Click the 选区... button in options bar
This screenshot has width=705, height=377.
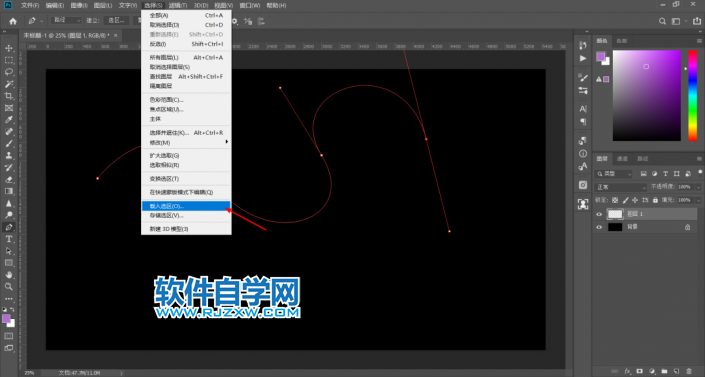tap(116, 21)
